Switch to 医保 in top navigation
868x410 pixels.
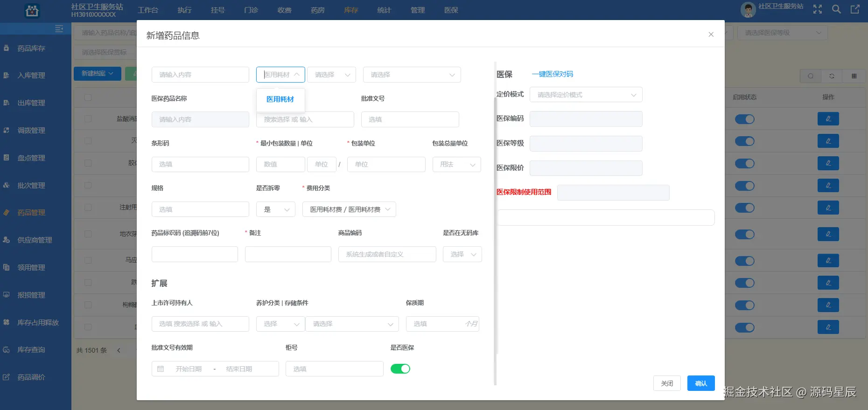coord(451,10)
